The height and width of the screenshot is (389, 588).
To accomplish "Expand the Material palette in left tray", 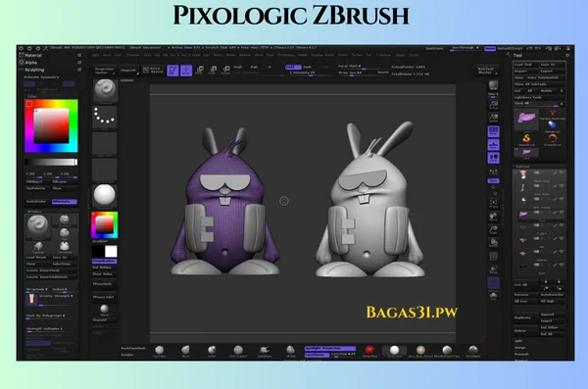I will point(33,55).
